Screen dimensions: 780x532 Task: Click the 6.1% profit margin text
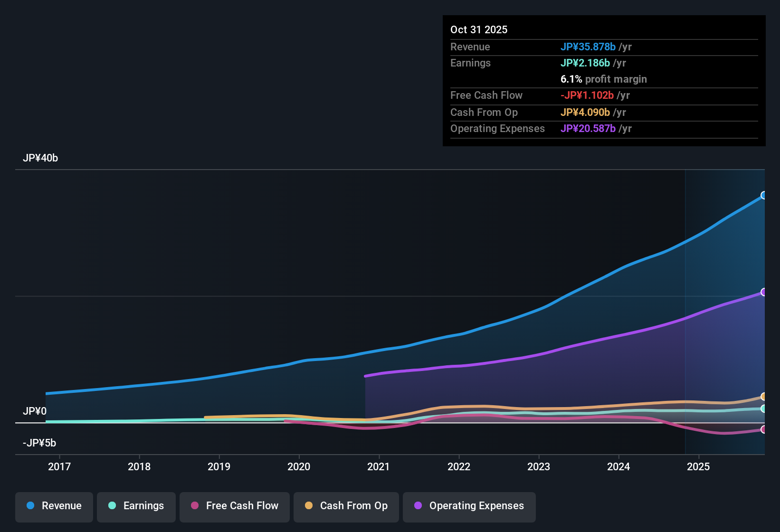pyautogui.click(x=604, y=79)
